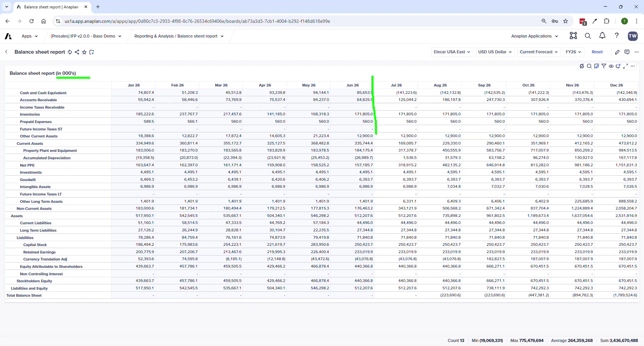
Task: Open notifications bell
Action: click(602, 36)
